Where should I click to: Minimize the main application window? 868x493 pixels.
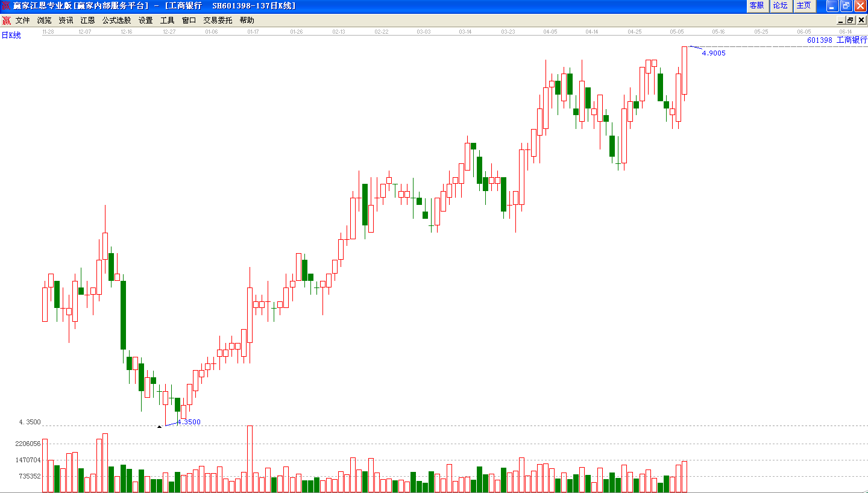832,6
